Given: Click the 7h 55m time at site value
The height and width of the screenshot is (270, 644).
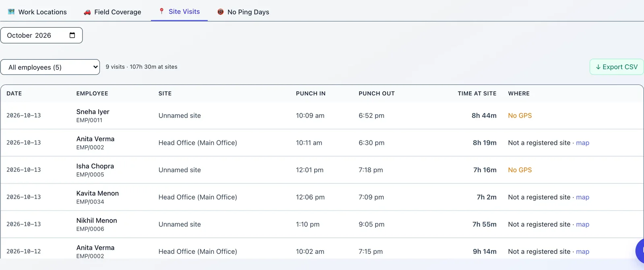Looking at the screenshot, I should 484,225.
